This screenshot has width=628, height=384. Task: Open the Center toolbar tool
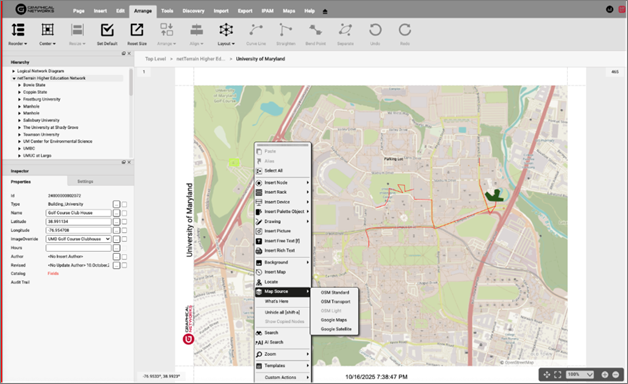47,34
